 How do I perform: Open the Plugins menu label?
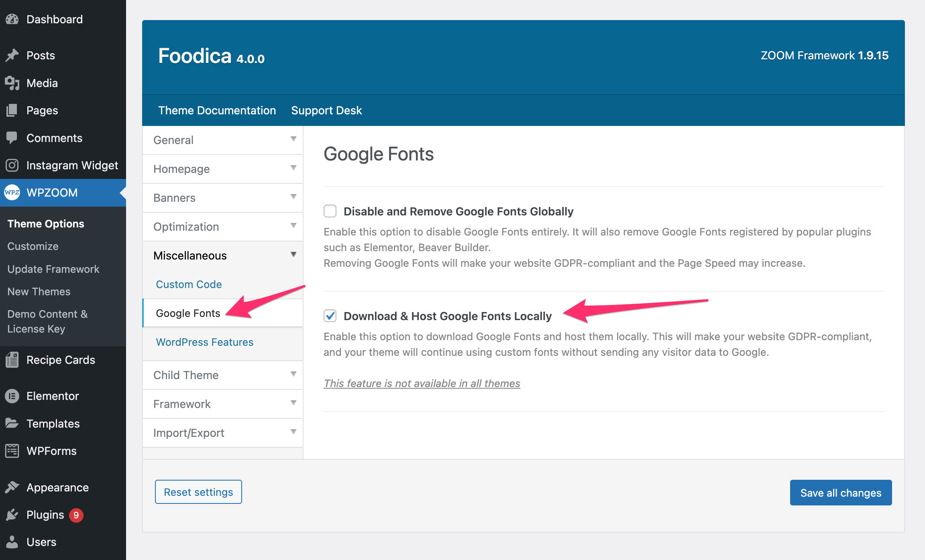tap(45, 515)
